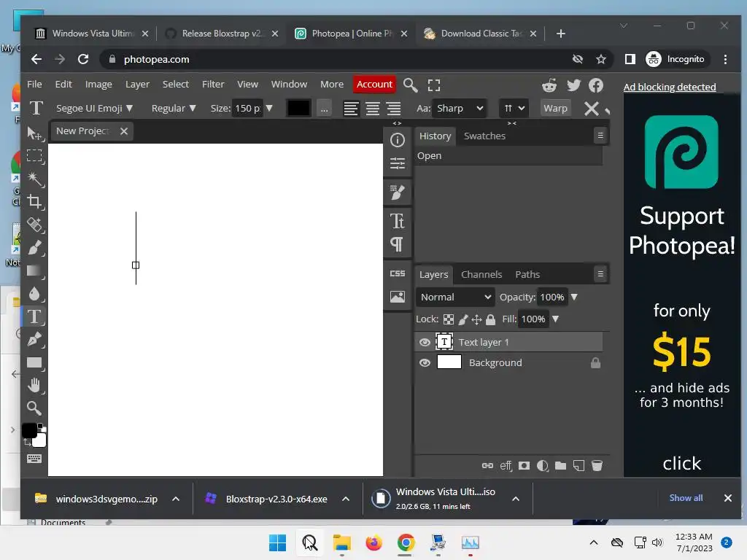Add layer mask icon

click(524, 465)
